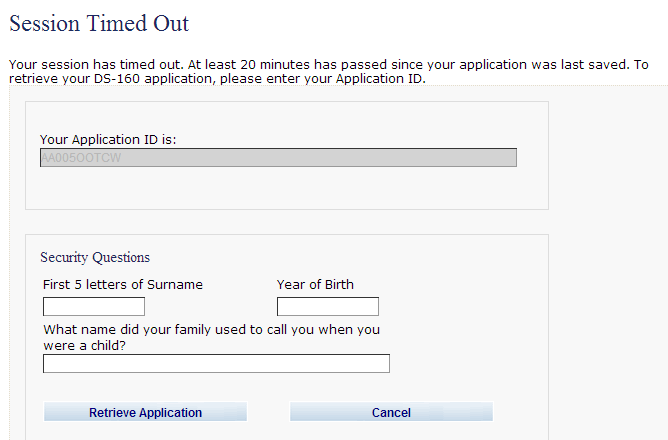
Task: Click "last saved" in the timeout message
Action: pyautogui.click(x=591, y=64)
